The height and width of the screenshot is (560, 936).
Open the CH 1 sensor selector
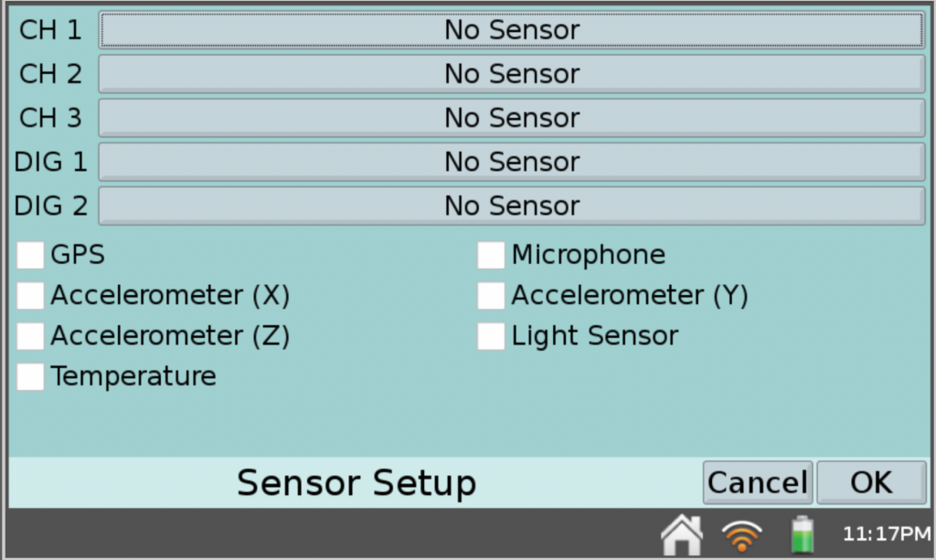coord(512,30)
